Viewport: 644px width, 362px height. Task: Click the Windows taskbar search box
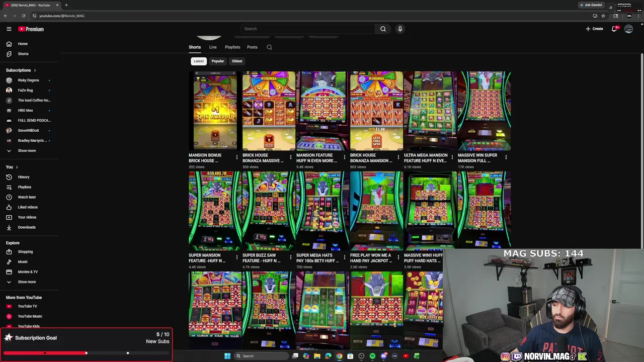pos(262,356)
